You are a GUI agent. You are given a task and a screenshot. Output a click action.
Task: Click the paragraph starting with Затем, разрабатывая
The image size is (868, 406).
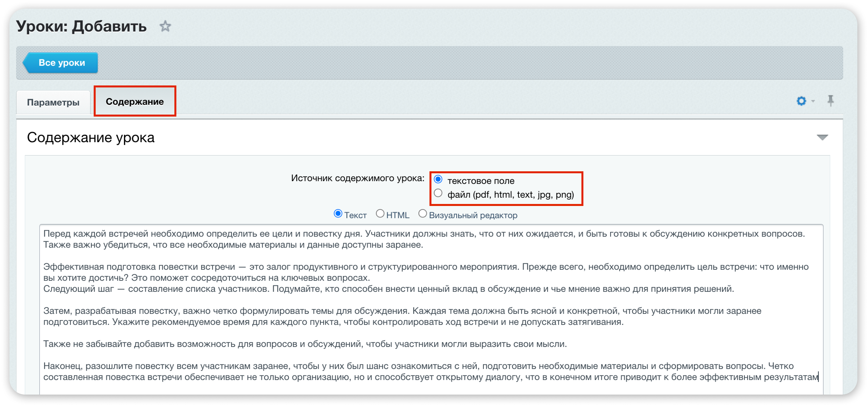pyautogui.click(x=402, y=316)
